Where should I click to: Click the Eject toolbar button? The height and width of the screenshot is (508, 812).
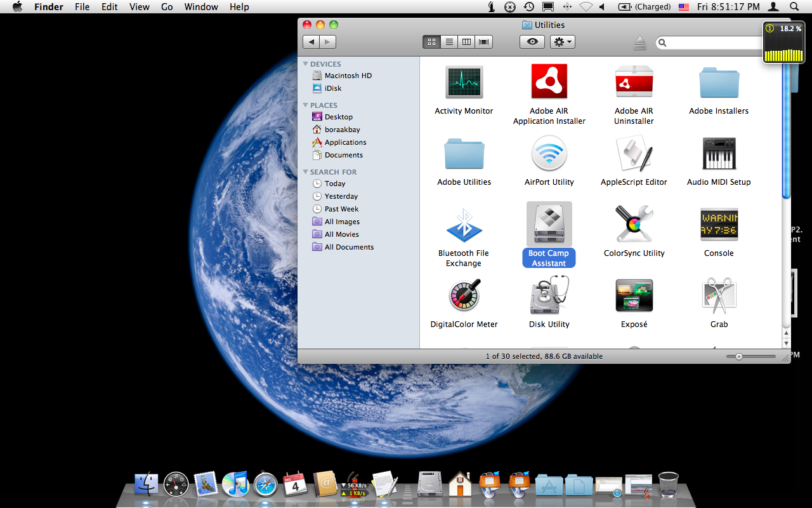point(639,43)
